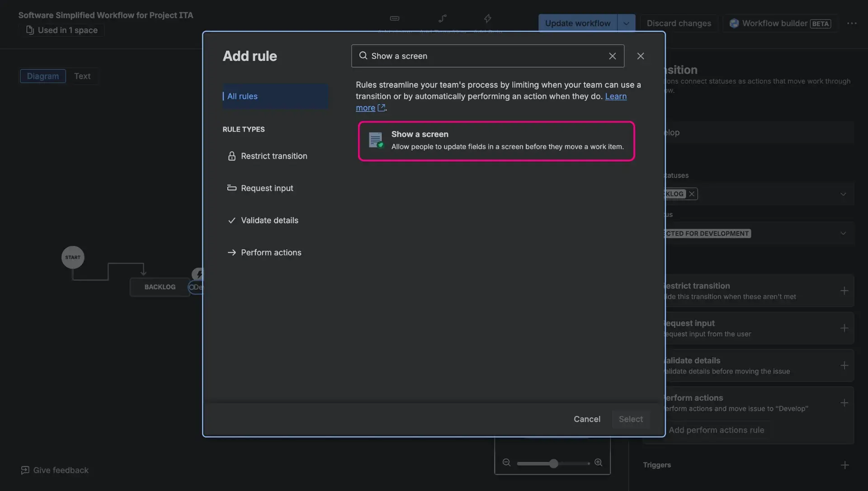Click the zoom in magnifier icon
This screenshot has width=868, height=491.
pyautogui.click(x=598, y=463)
